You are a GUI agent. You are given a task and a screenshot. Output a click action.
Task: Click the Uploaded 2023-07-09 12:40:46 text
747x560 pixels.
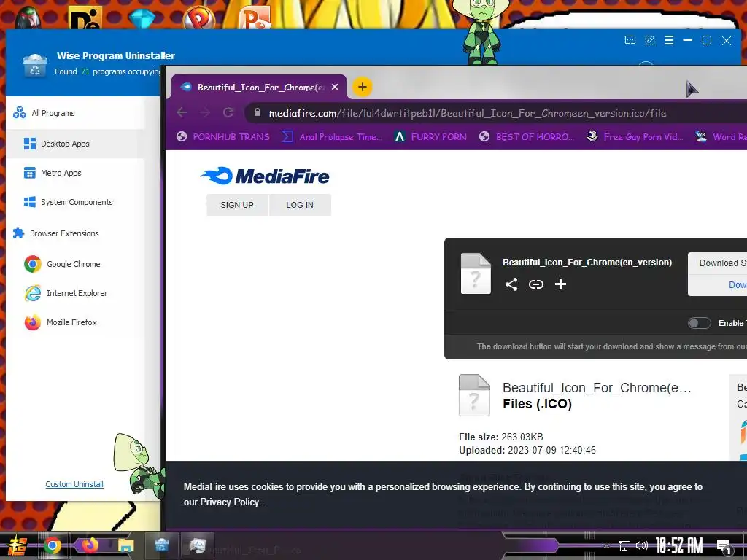point(527,451)
